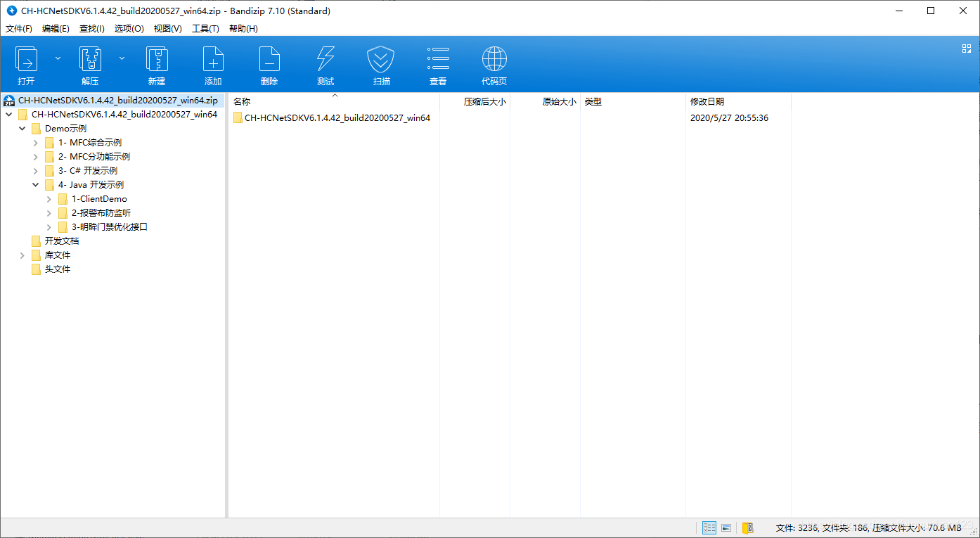Open the dropdown arrow beside 打开
This screenshot has width=980, height=538.
click(58, 58)
